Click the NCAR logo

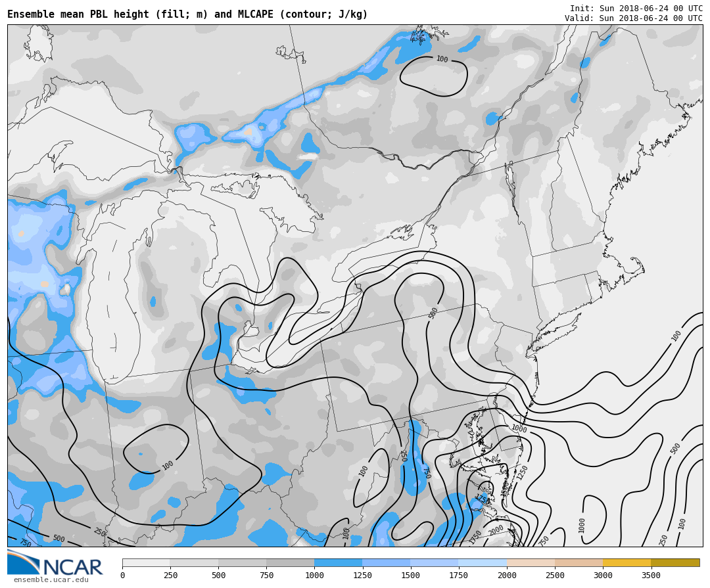55,562
